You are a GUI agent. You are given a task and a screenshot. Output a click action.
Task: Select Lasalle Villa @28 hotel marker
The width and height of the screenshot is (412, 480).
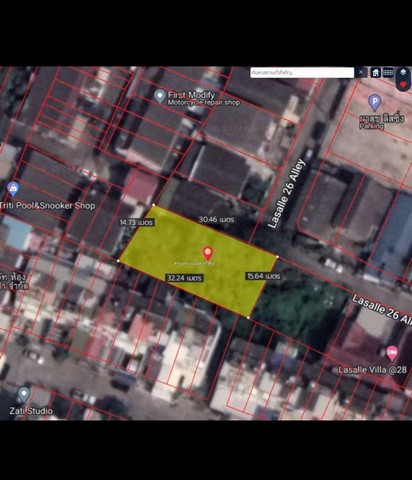(392, 353)
